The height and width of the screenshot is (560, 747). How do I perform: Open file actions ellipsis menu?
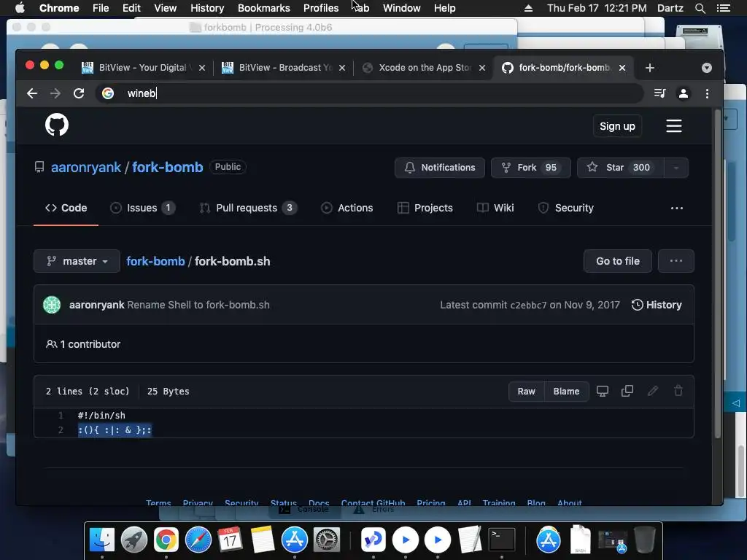coord(676,261)
